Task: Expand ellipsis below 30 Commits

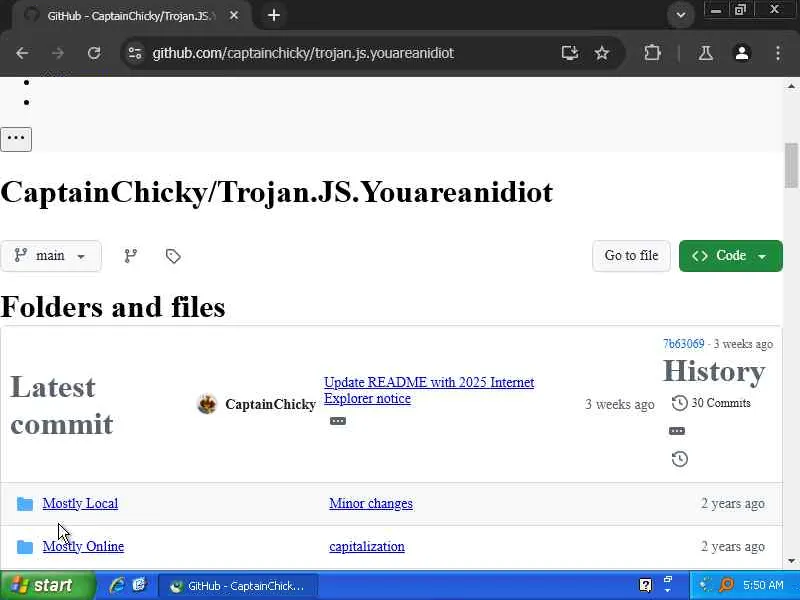Action: [x=677, y=431]
